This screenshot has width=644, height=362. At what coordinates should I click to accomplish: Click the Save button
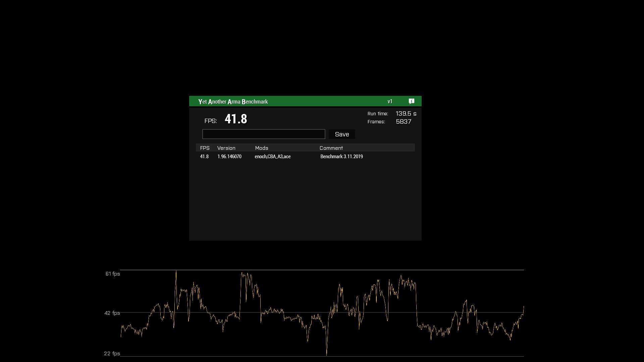coord(342,134)
